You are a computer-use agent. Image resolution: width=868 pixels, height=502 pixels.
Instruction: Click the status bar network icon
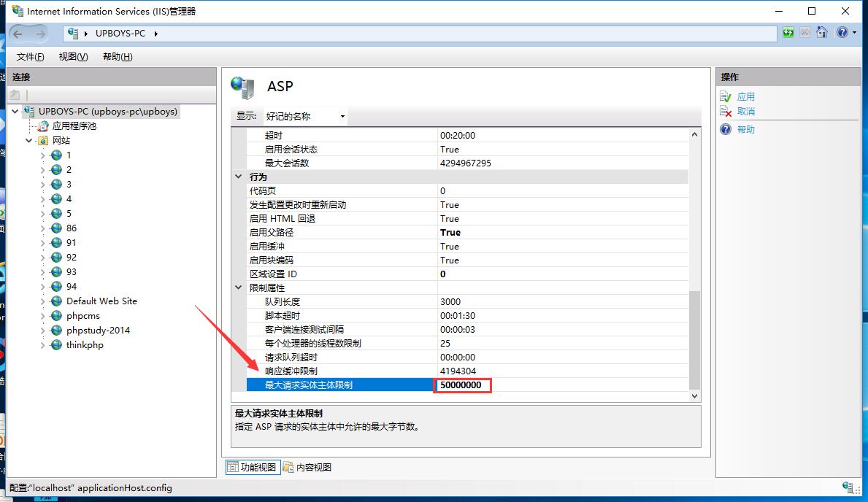tap(848, 487)
